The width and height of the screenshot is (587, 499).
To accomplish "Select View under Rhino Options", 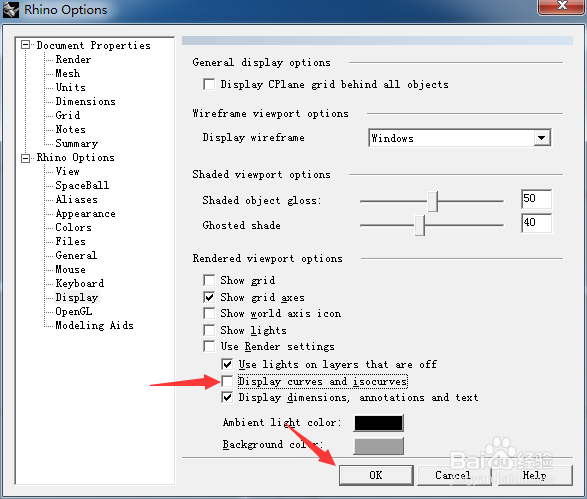I will pyautogui.click(x=68, y=171).
